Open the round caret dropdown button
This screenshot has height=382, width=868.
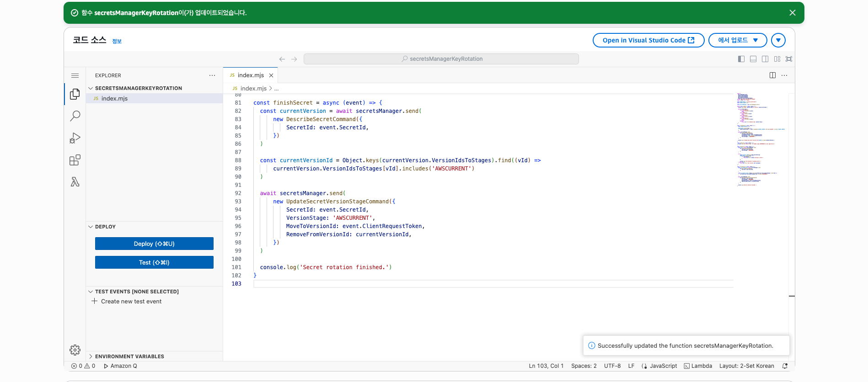[778, 40]
